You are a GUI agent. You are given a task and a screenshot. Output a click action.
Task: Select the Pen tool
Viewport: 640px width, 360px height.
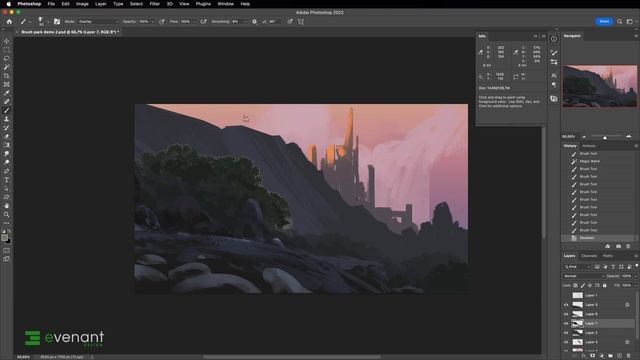7,171
